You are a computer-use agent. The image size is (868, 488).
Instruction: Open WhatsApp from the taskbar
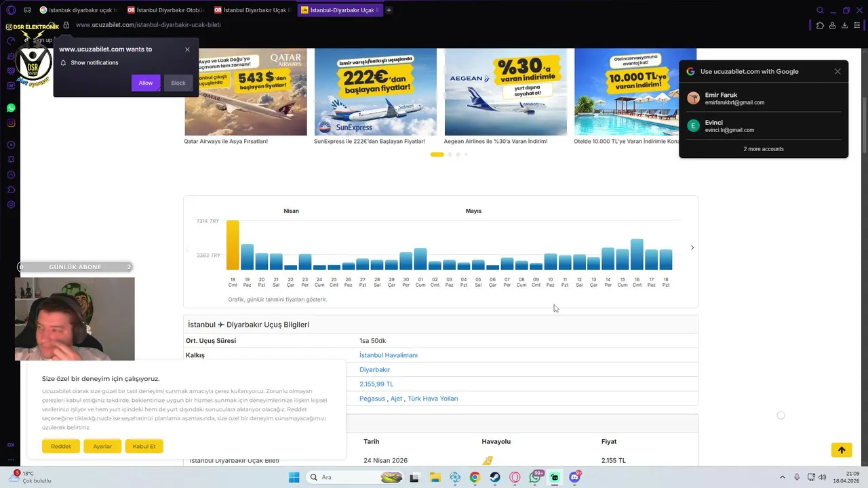535,477
